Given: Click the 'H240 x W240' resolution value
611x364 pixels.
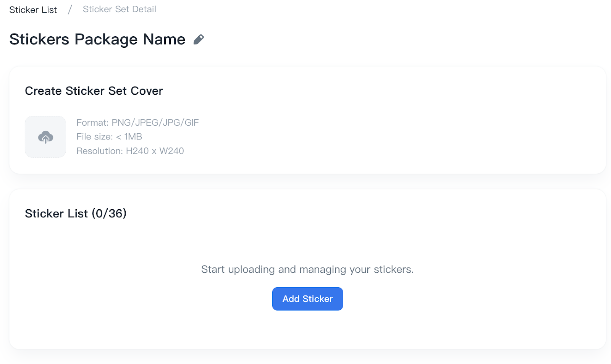Looking at the screenshot, I should click(155, 151).
